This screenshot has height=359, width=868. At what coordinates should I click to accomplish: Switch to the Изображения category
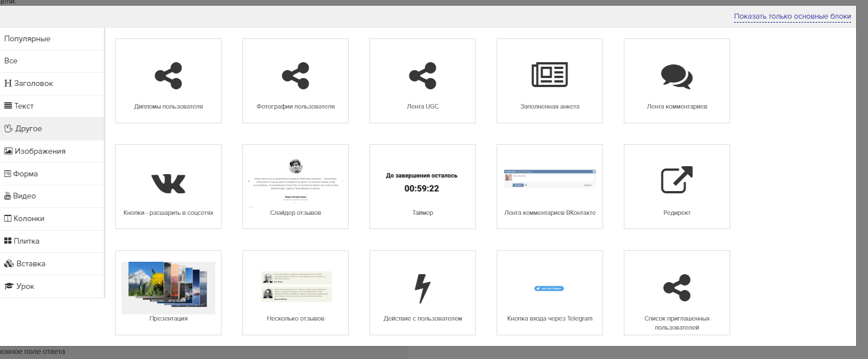tap(40, 151)
